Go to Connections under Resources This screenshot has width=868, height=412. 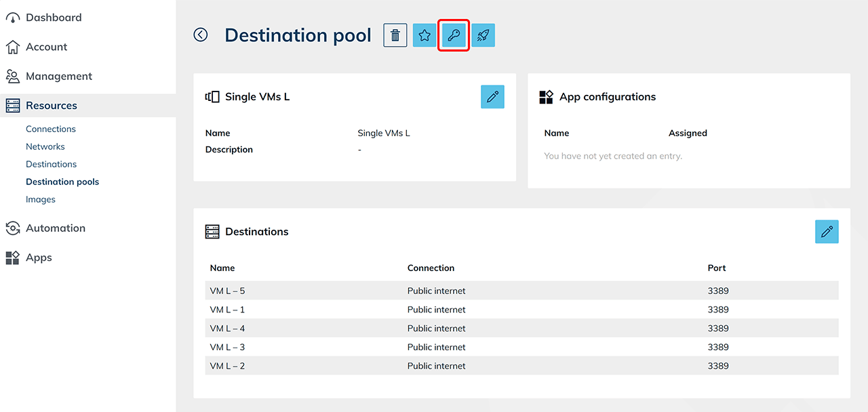pyautogui.click(x=51, y=129)
